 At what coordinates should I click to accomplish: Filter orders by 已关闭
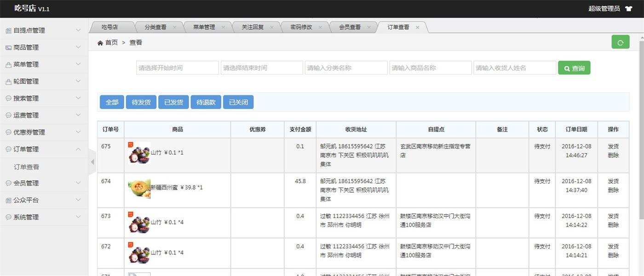point(238,102)
